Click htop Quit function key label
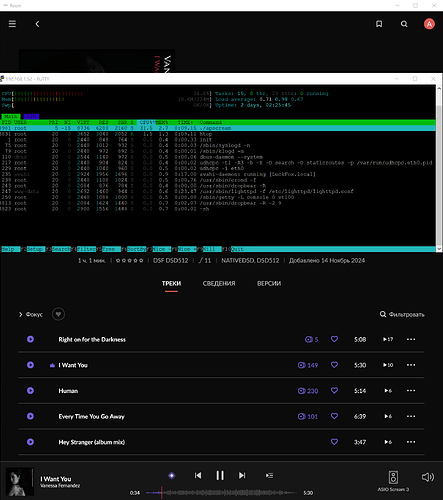Screen dimensions: 443x500 [x=237, y=249]
